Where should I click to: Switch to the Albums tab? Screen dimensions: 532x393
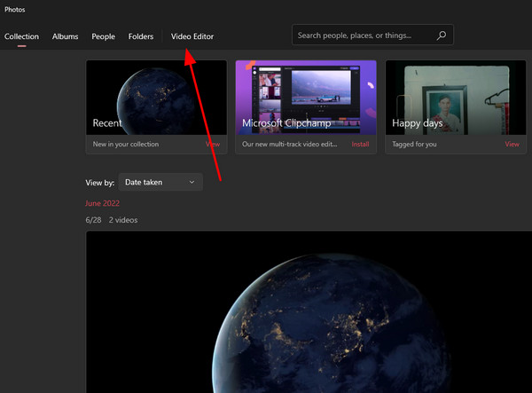(x=65, y=36)
